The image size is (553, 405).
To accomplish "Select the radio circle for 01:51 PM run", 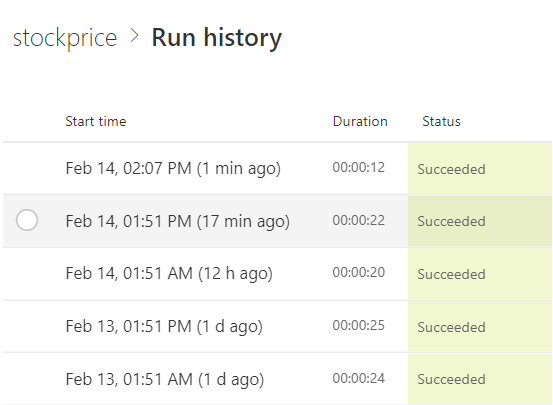I will click(27, 220).
